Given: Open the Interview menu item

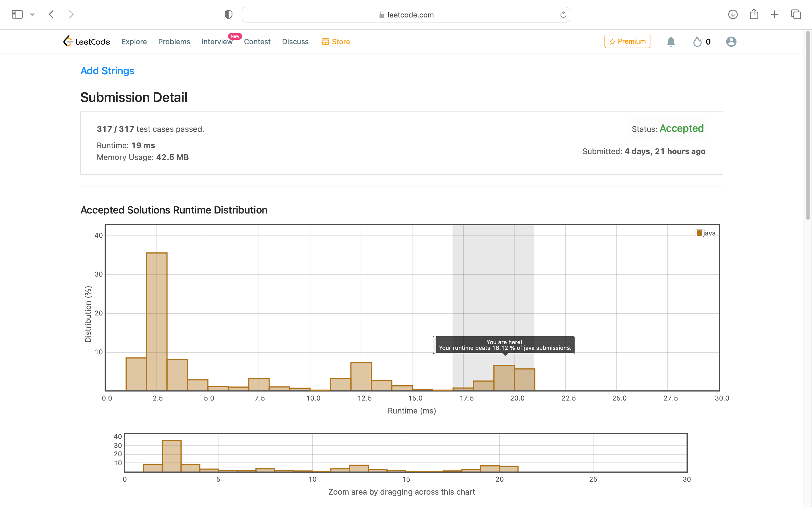Looking at the screenshot, I should click(217, 42).
